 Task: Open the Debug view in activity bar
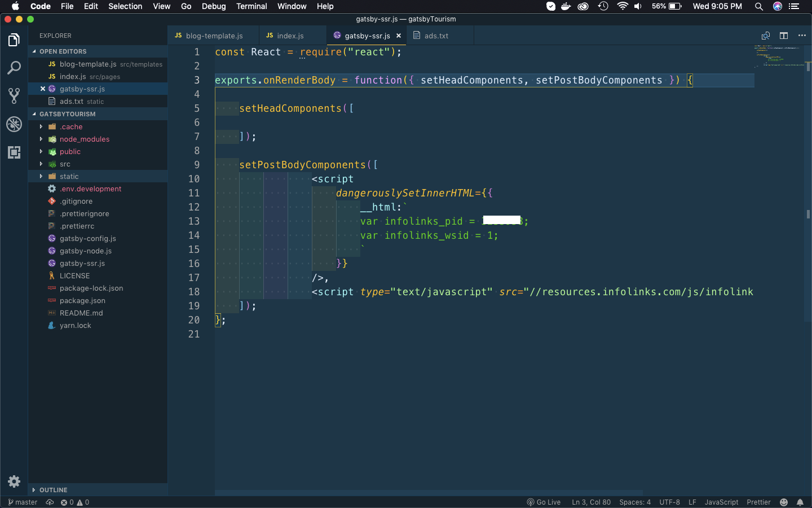tap(14, 124)
